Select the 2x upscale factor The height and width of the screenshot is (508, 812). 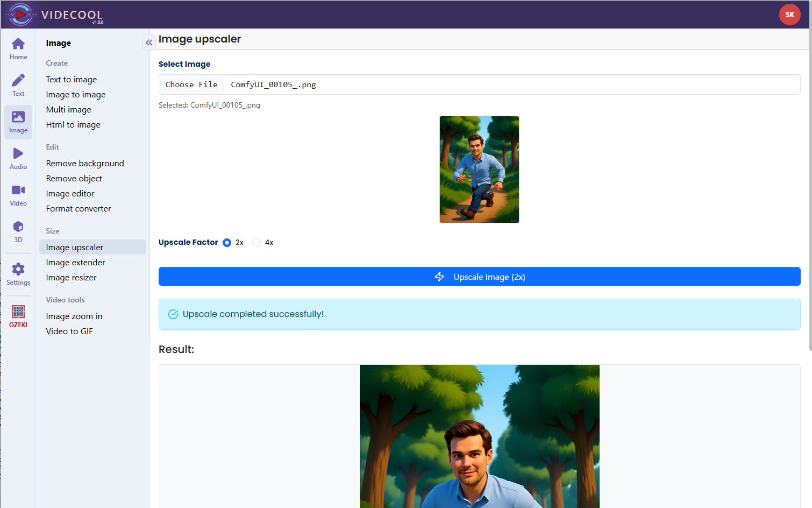click(x=227, y=243)
